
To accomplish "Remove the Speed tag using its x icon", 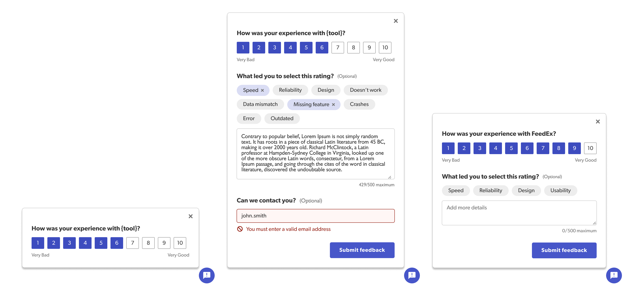I will (x=263, y=90).
